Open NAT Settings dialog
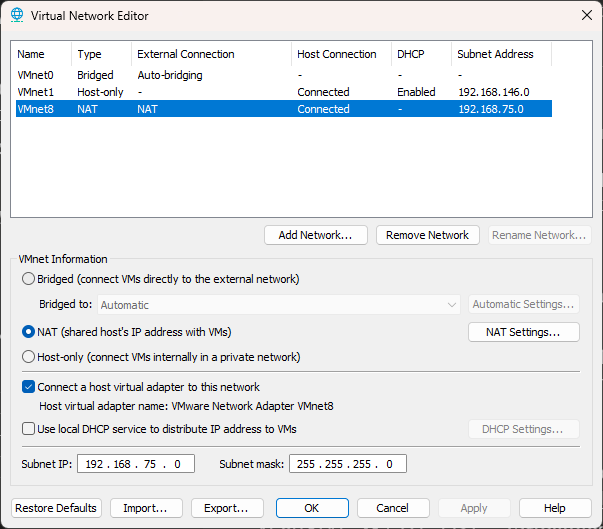603x529 pixels. pyautogui.click(x=523, y=332)
